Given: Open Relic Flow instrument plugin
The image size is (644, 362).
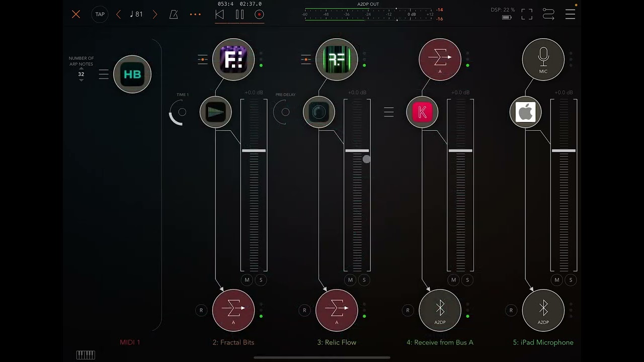Looking at the screenshot, I should (337, 59).
